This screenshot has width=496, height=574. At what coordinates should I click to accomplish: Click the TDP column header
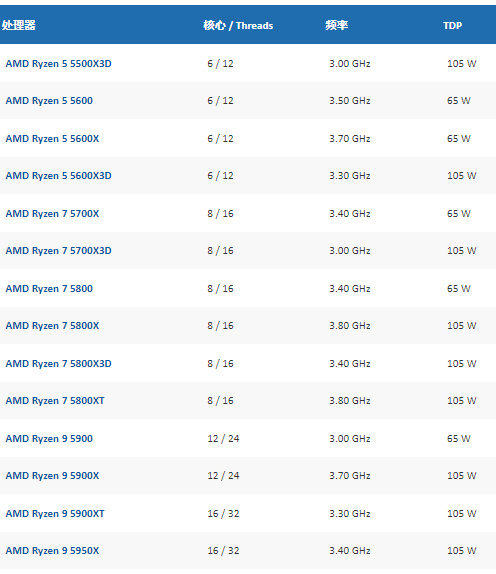(x=452, y=26)
